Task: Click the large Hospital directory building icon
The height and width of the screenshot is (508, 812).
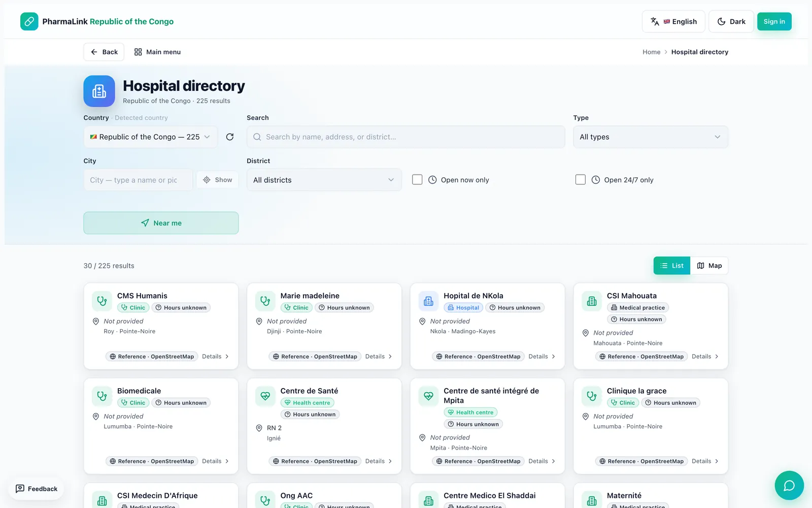Action: point(99,91)
